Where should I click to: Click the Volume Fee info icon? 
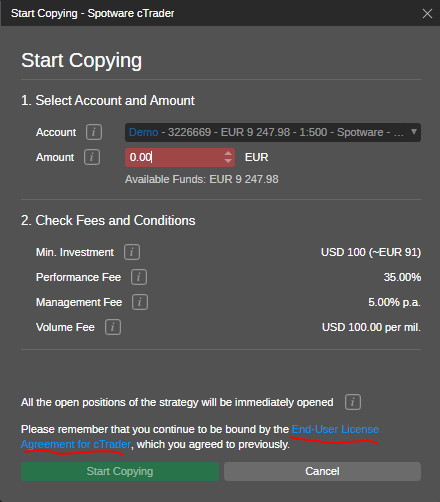(113, 327)
